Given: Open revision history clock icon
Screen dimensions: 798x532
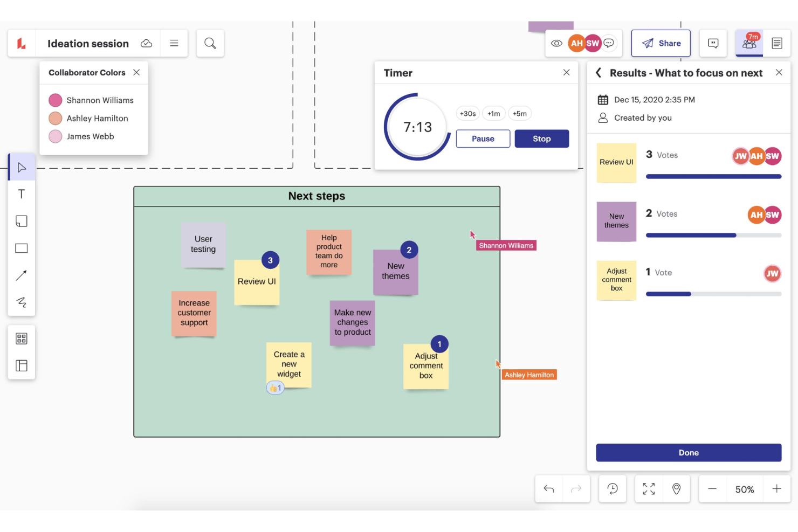Looking at the screenshot, I should coord(613,489).
